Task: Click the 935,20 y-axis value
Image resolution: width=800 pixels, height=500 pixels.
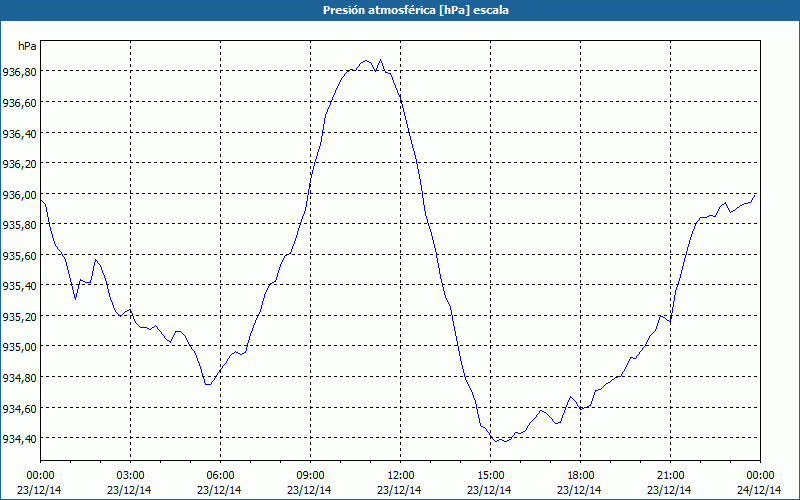Action: 19,316
